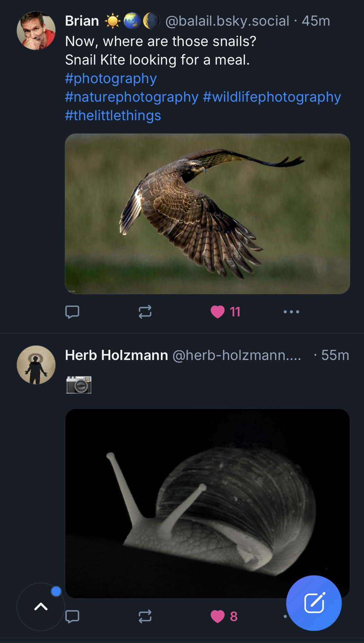The image size is (364, 643).
Task: Open the #thelittlethings hashtag
Action: 113,115
